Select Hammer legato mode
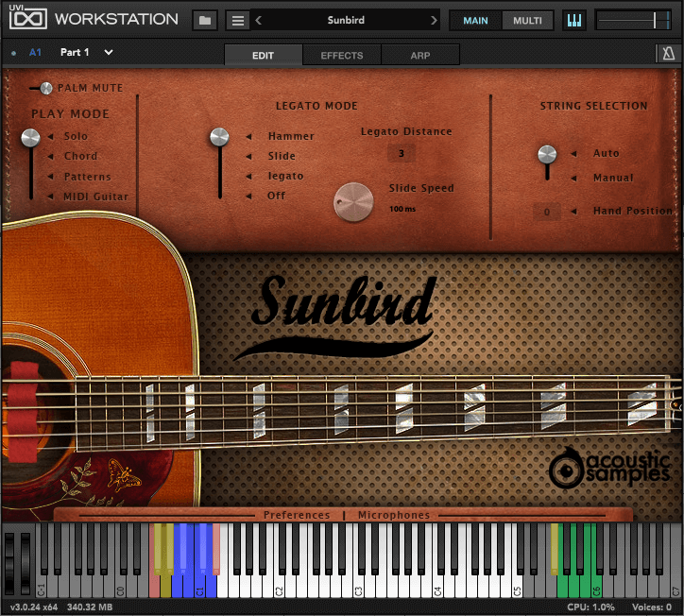 click(291, 136)
